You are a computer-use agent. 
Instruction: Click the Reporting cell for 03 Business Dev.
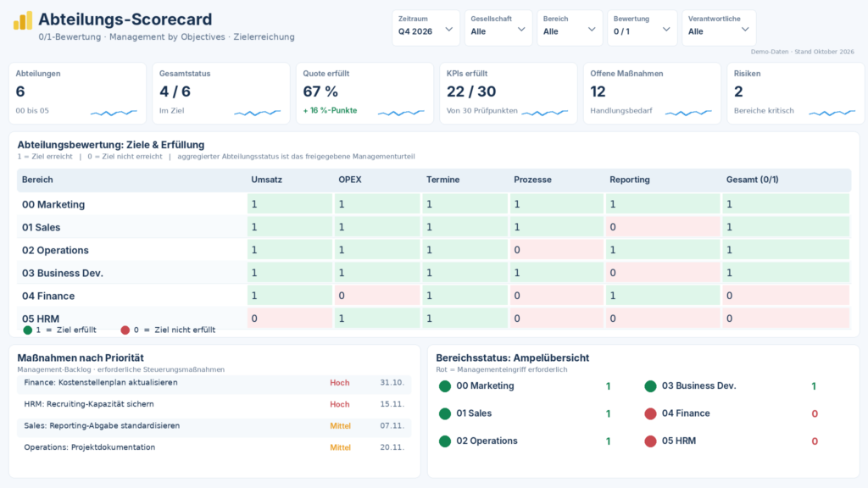coord(663,273)
